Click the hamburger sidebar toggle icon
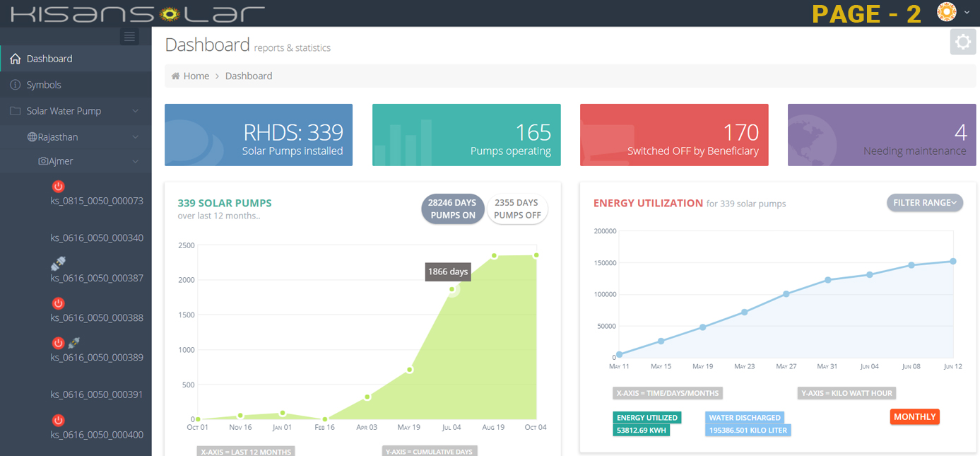Screen dimensions: 980x456 tap(129, 37)
